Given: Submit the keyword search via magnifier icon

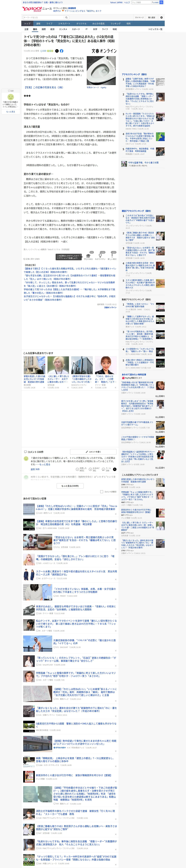Looking at the screenshot, I should [66, 18].
